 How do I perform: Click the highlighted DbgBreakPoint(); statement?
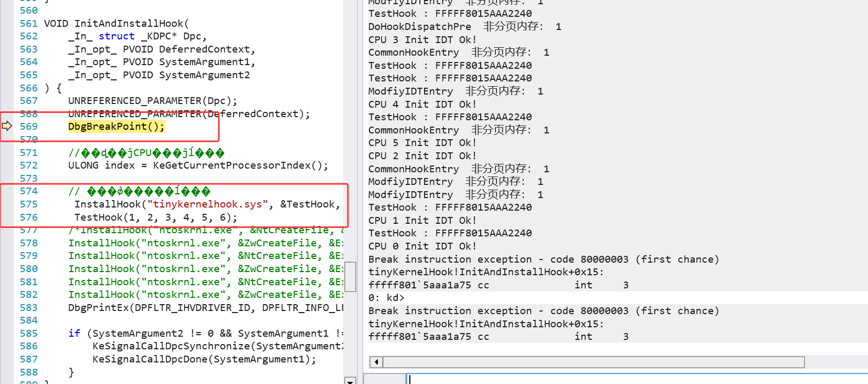pyautogui.click(x=117, y=127)
